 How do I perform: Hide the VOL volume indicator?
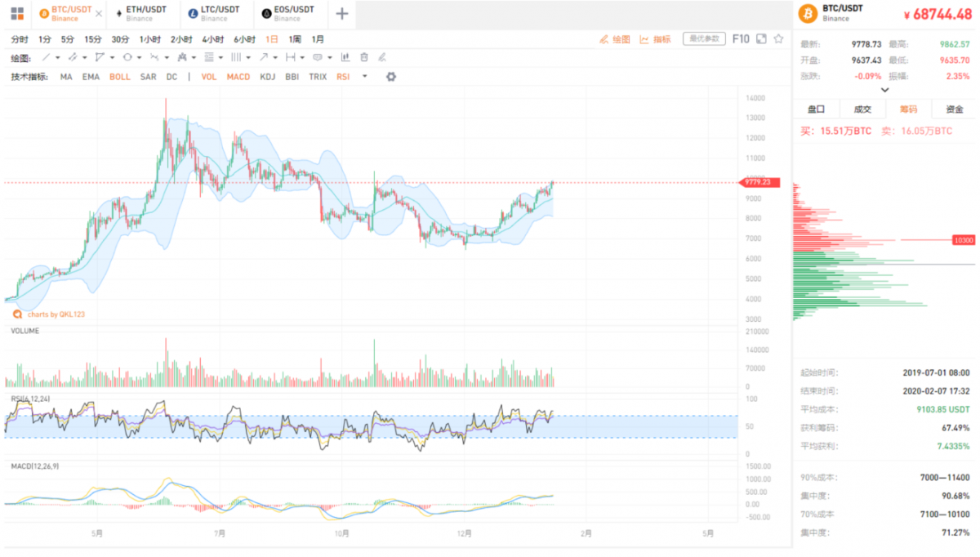[209, 77]
